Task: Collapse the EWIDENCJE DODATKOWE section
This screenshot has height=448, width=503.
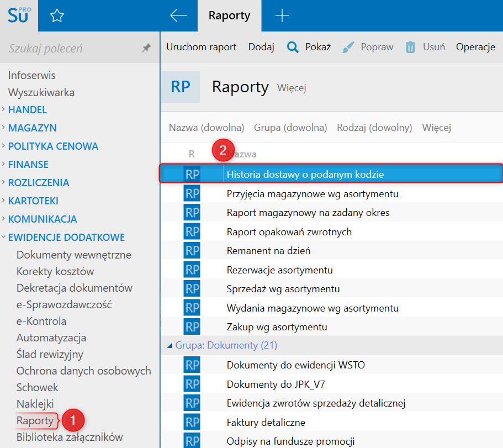Action: pyautogui.click(x=66, y=238)
